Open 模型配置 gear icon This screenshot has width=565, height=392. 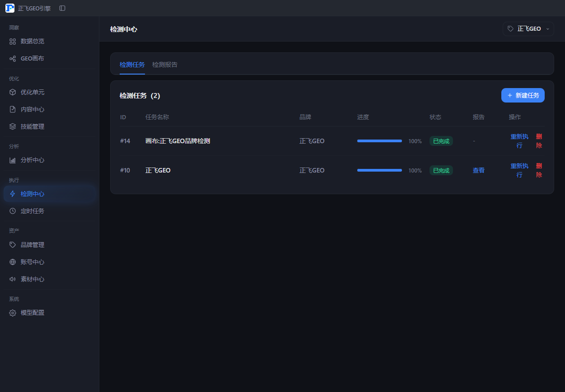[x=13, y=313]
